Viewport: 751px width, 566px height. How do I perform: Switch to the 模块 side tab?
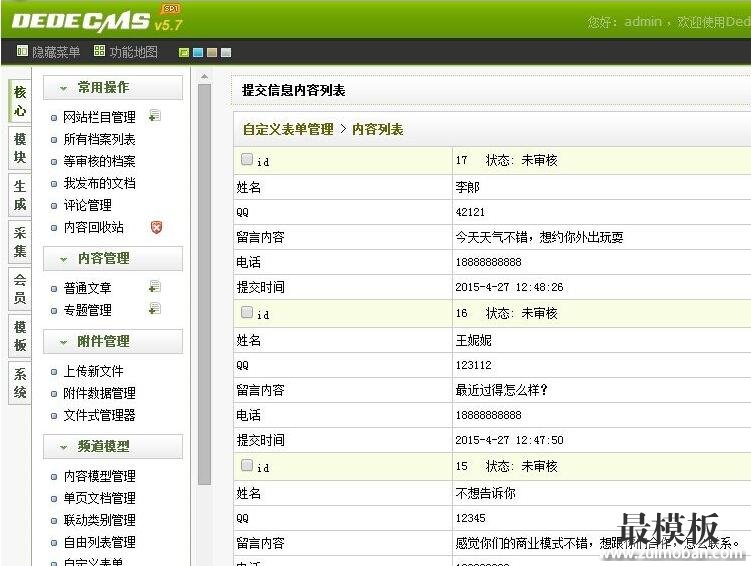19,148
